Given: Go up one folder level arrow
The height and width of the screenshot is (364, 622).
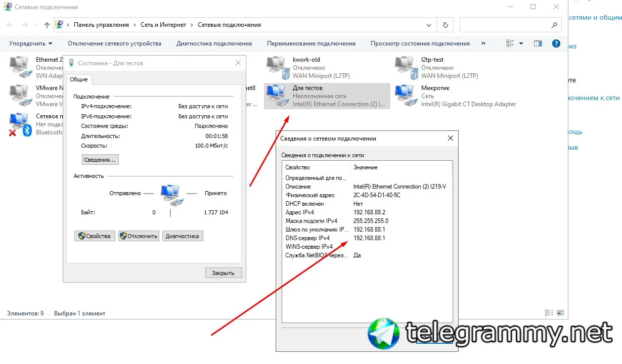Looking at the screenshot, I should 47,25.
